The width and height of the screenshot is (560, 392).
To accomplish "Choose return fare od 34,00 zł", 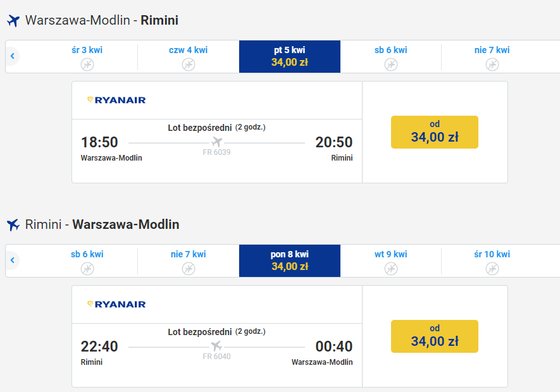I will point(435,336).
